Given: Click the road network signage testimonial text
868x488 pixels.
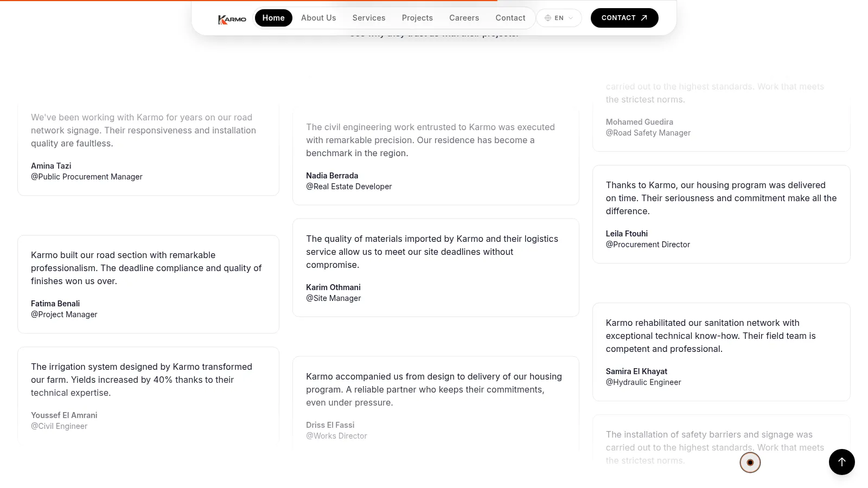Looking at the screenshot, I should 144,130.
